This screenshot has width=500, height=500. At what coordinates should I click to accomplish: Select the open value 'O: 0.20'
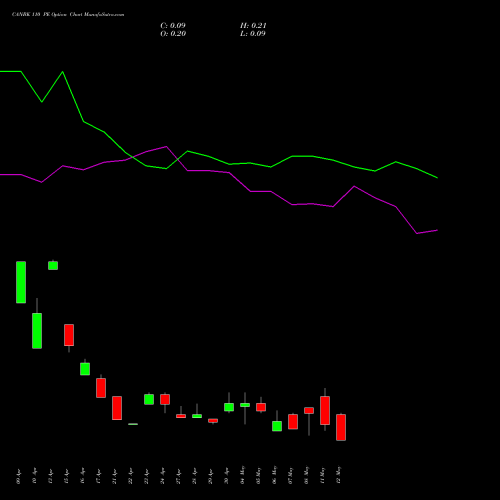(173, 34)
